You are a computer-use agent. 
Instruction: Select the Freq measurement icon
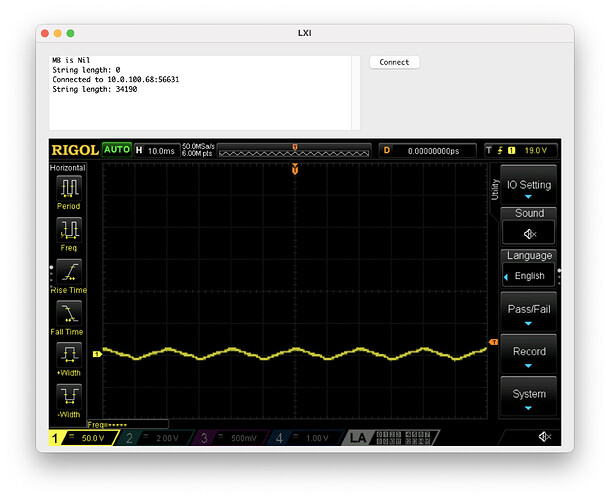point(69,230)
